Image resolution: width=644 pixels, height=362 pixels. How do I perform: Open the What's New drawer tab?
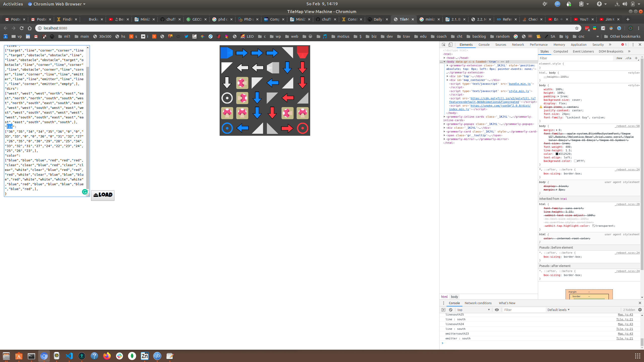[507, 303]
